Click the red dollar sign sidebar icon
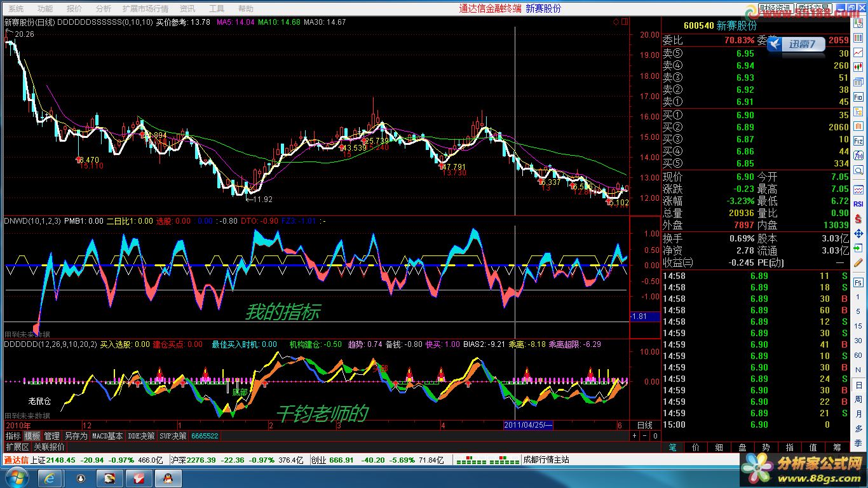868x488 pixels. point(858,218)
